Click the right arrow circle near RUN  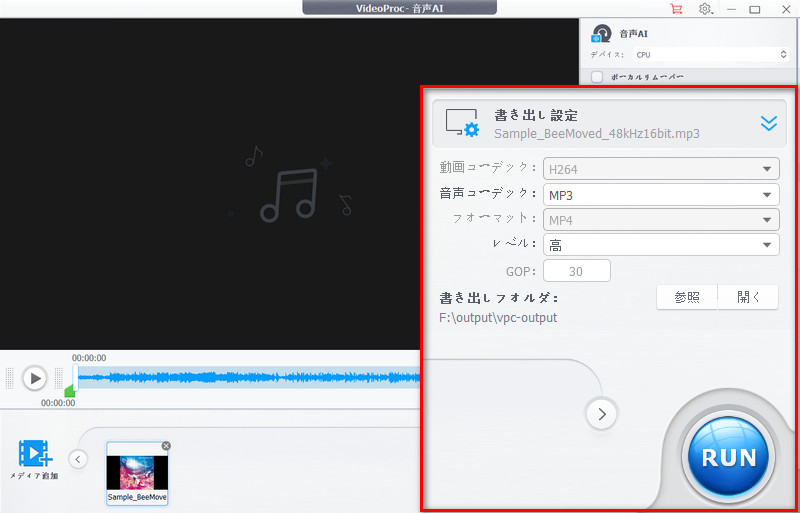(x=602, y=414)
